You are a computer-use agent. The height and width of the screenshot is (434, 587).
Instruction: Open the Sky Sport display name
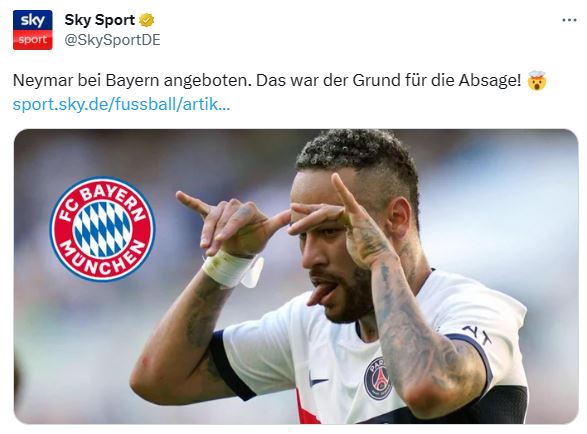100,20
